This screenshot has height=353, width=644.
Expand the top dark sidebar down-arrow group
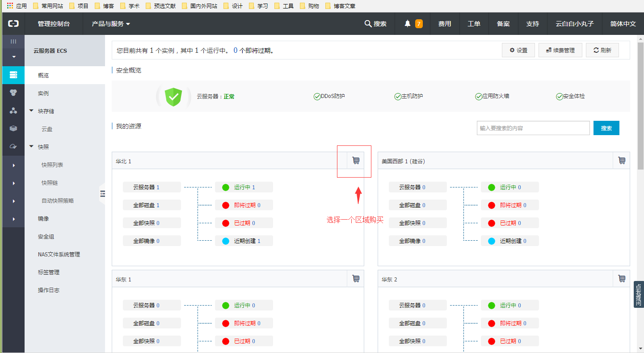(13, 57)
